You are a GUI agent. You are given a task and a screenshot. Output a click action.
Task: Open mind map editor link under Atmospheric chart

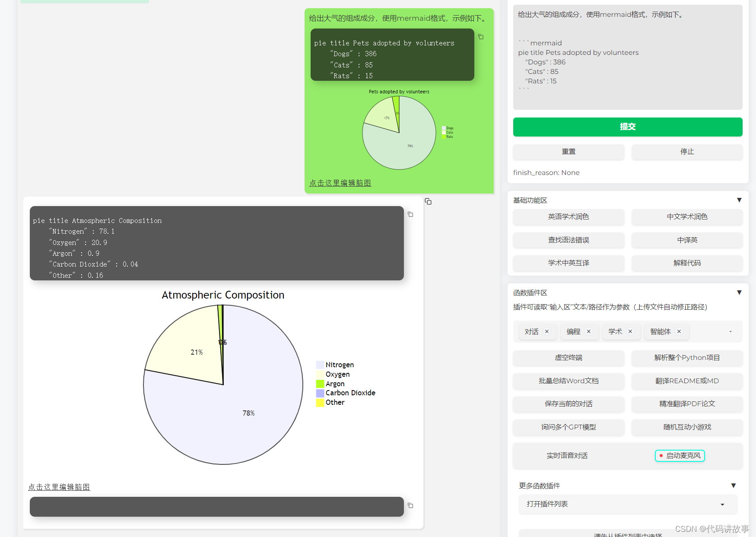pos(59,487)
